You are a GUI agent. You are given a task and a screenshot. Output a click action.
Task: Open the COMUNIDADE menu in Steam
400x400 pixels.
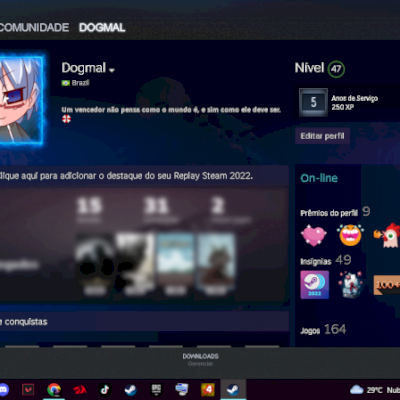[34, 27]
